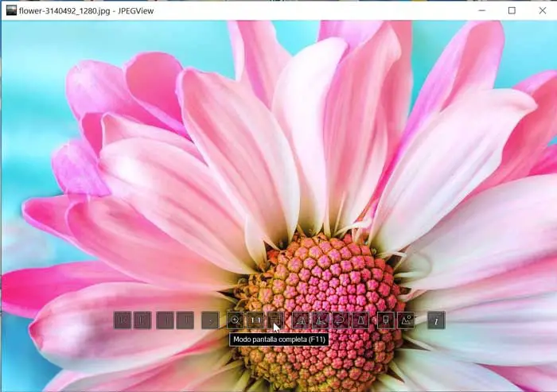Show image at 1:1 actual size
The height and width of the screenshot is (392, 557).
coord(255,320)
